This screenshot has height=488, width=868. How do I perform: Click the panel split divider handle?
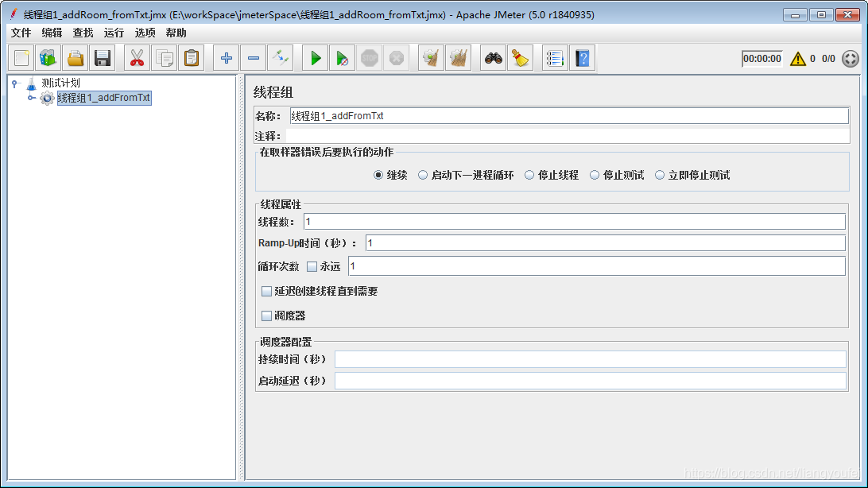pos(241,277)
